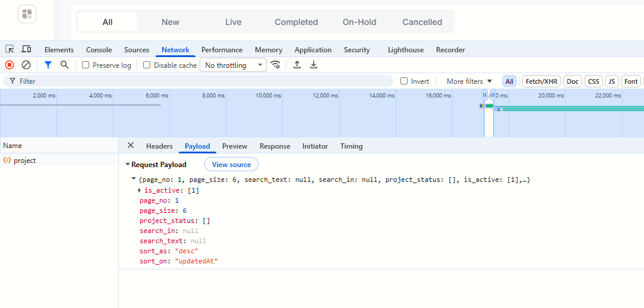This screenshot has height=308, width=644.
Task: Tick the Invert filter checkbox
Action: point(404,81)
